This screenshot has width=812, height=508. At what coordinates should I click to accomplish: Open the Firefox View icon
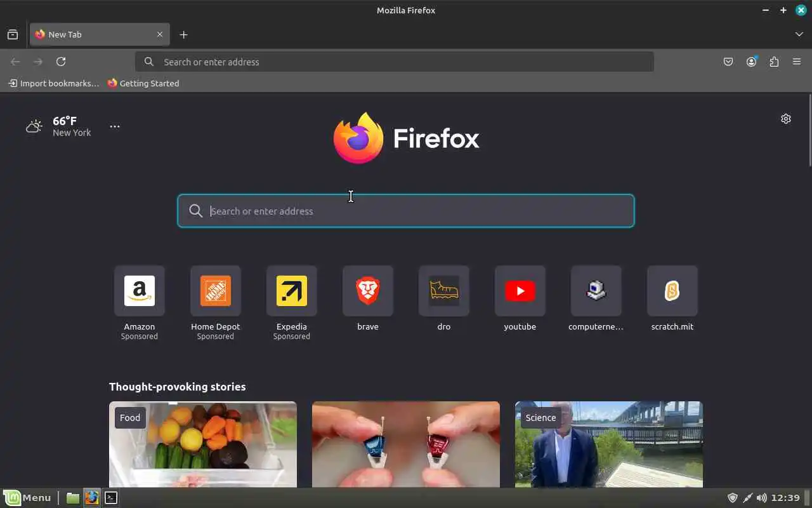pyautogui.click(x=13, y=34)
